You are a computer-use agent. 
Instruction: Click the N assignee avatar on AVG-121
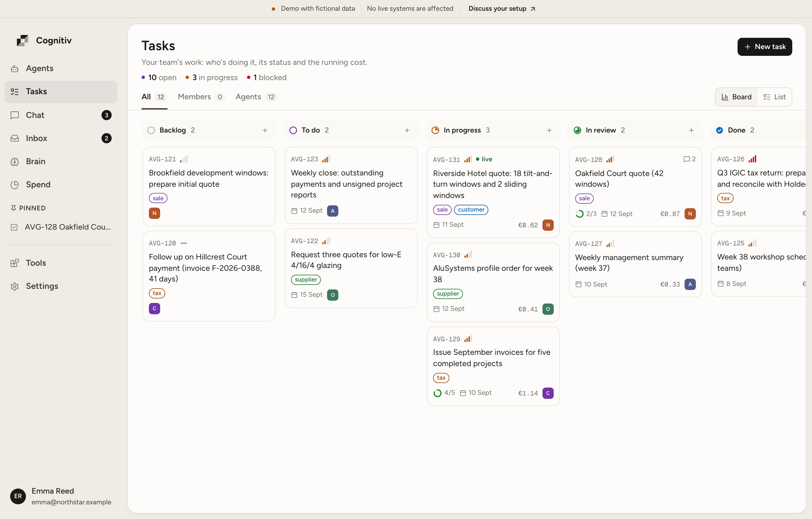155,213
